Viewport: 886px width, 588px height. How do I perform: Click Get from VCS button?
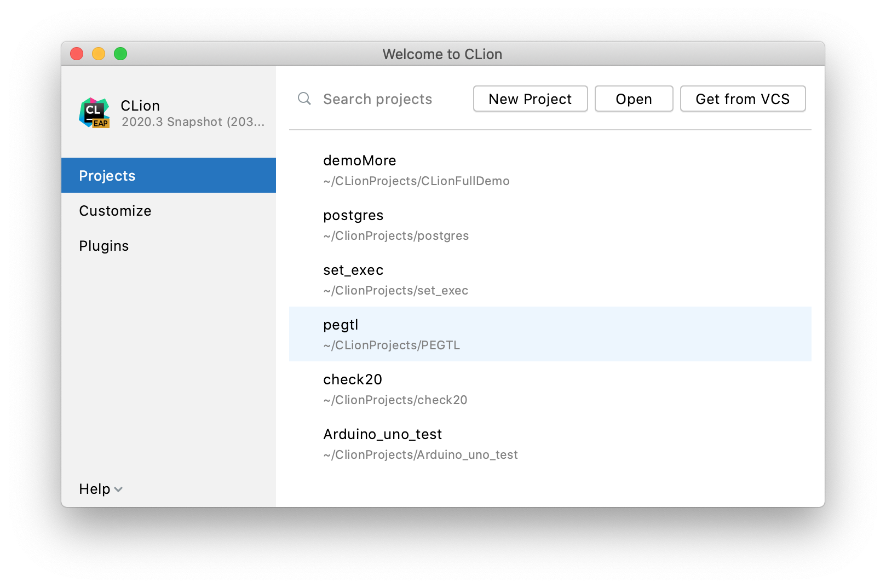coord(743,99)
